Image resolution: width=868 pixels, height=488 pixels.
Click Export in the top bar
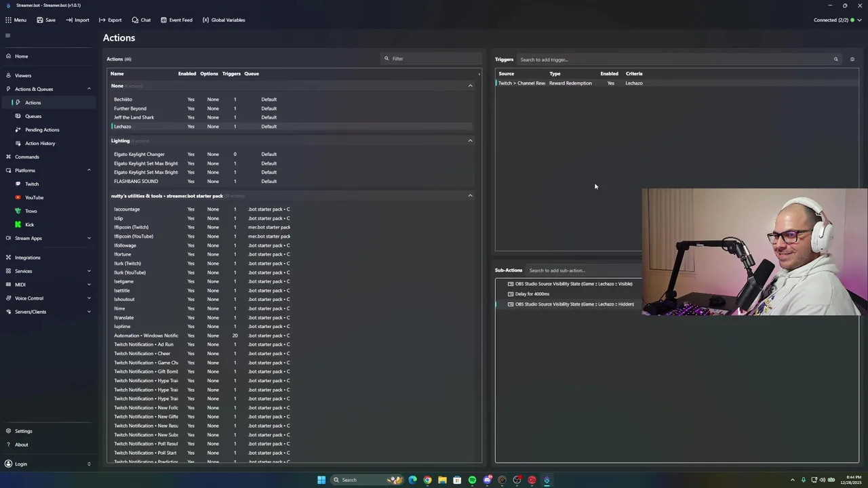[111, 20]
